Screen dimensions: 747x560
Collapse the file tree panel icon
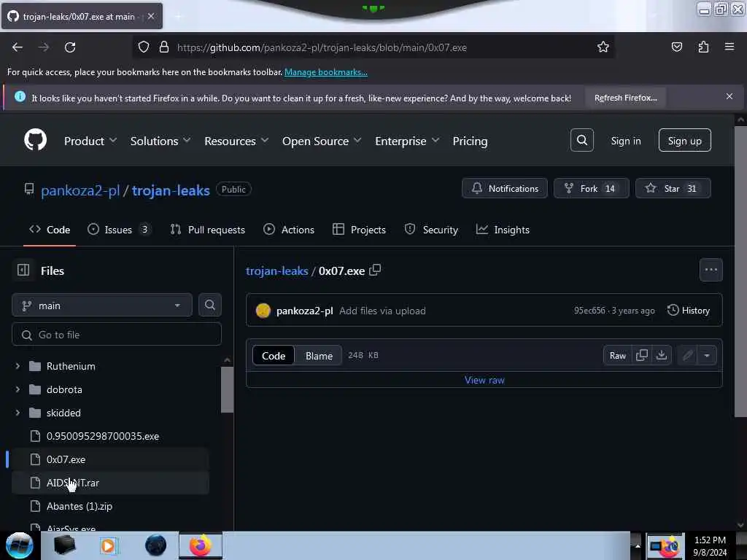[x=23, y=270]
